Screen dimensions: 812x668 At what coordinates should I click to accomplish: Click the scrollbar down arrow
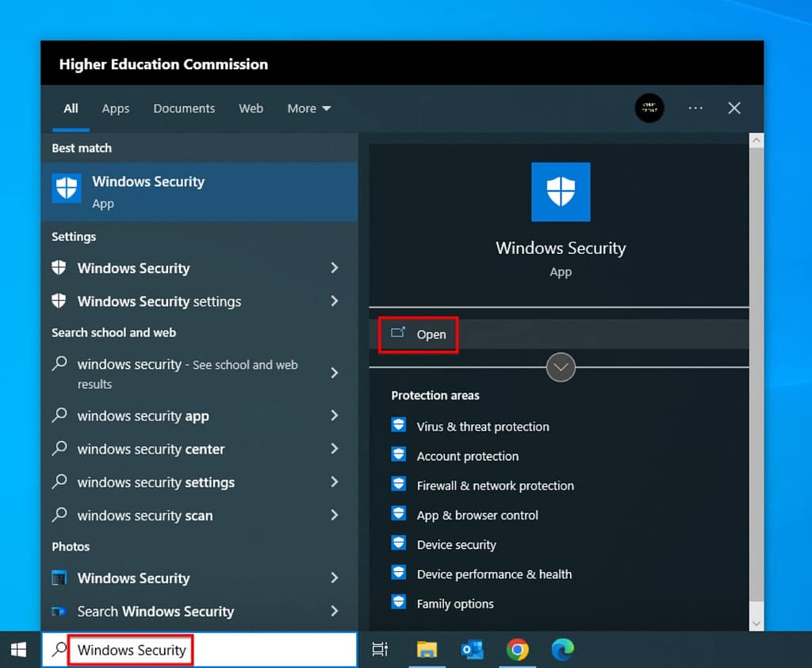(x=756, y=624)
